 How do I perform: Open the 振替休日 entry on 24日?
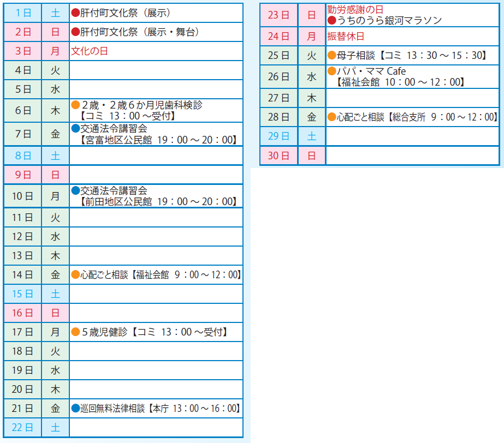pyautogui.click(x=346, y=37)
